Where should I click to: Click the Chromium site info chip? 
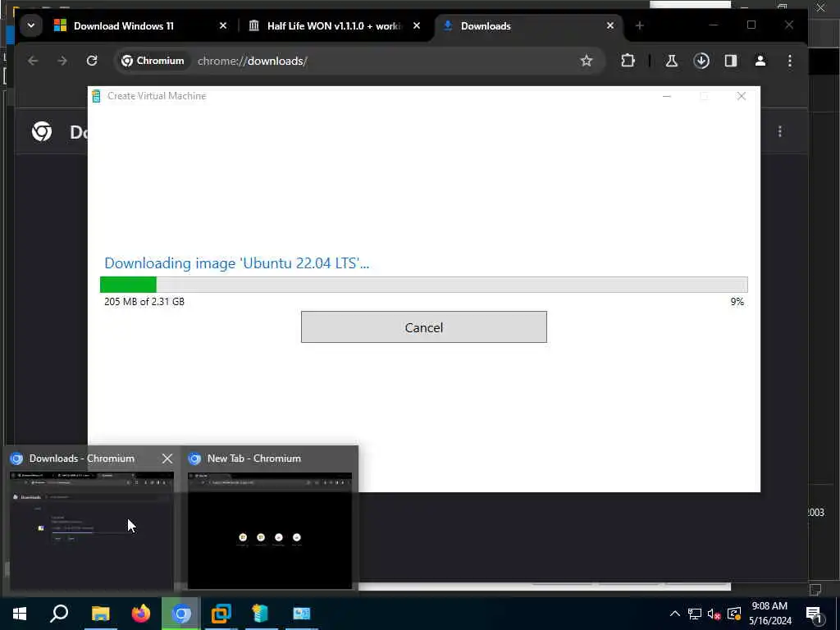coord(153,61)
